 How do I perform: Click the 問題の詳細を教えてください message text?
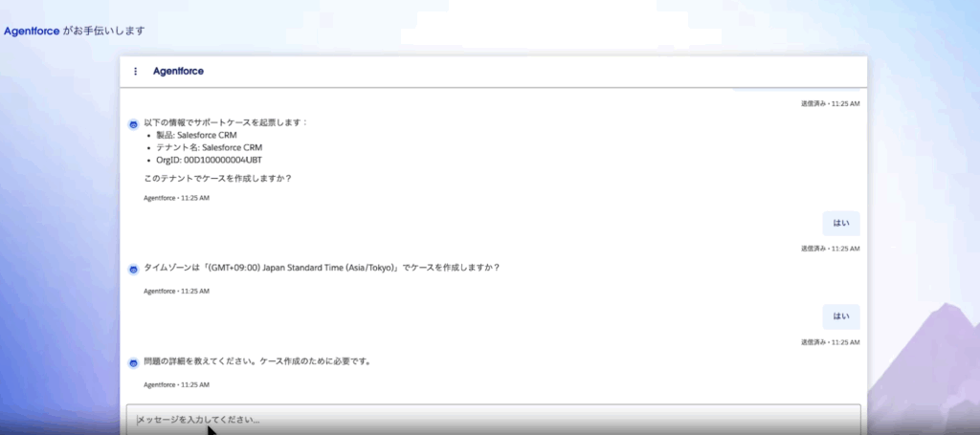tap(256, 361)
